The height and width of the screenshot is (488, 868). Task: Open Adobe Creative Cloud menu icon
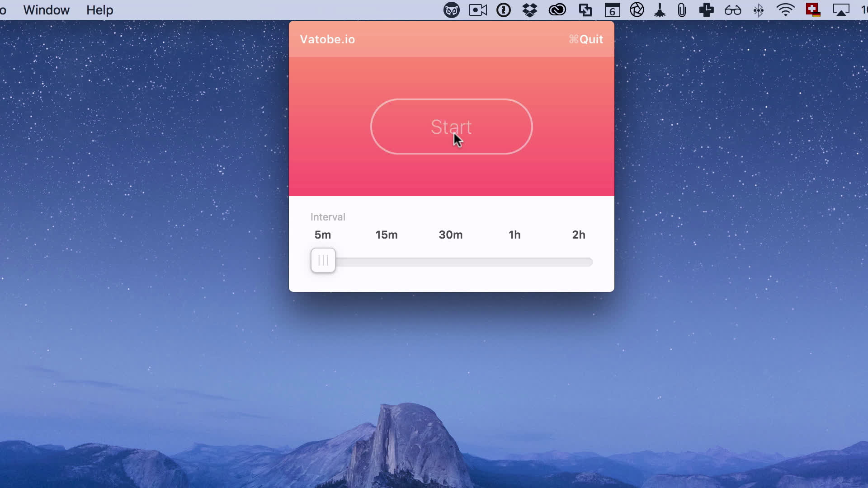[557, 10]
